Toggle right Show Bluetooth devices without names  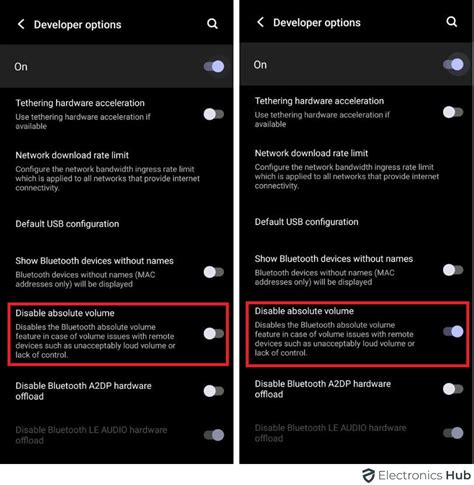coord(453,270)
